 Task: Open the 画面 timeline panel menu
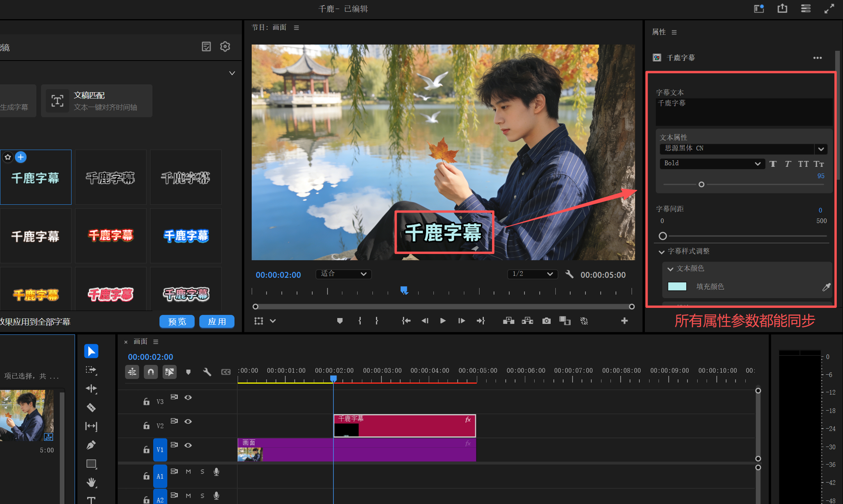(x=156, y=341)
